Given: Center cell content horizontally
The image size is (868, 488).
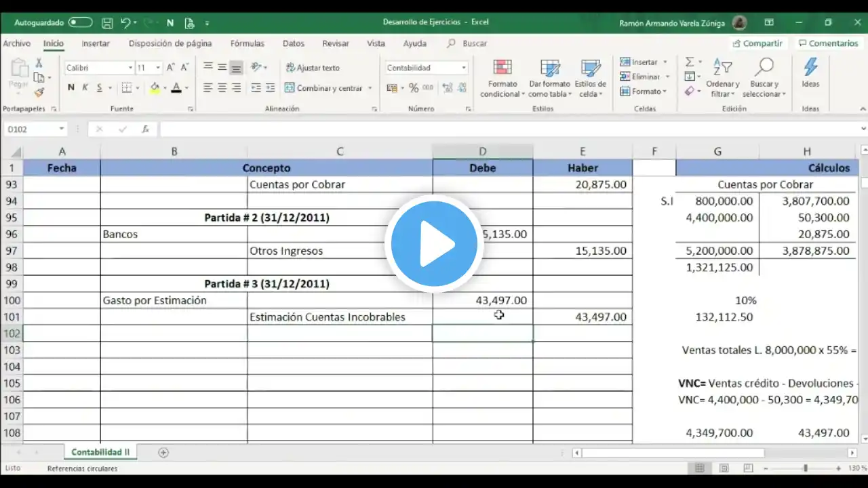Looking at the screenshot, I should pos(222,88).
